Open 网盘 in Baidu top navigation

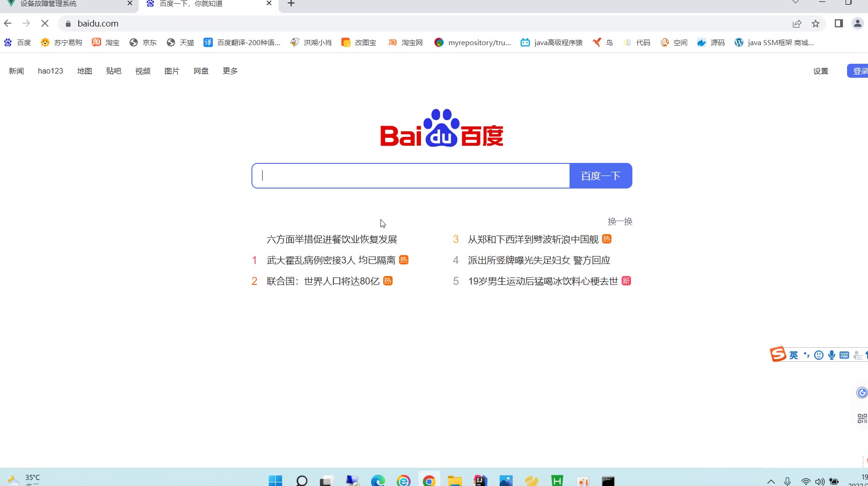(x=201, y=71)
